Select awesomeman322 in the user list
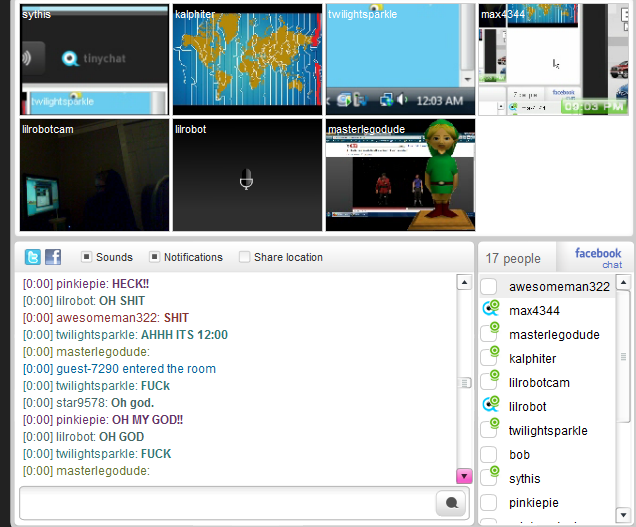 (x=558, y=287)
